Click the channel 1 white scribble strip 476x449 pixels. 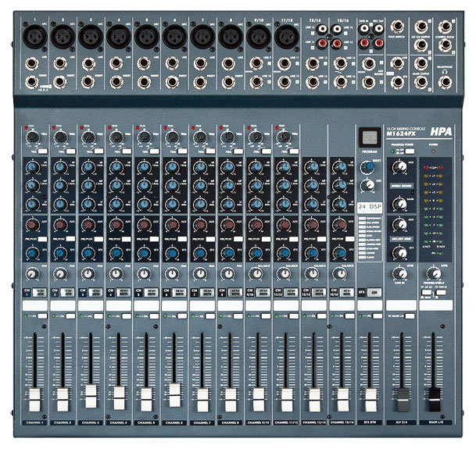click(x=35, y=305)
